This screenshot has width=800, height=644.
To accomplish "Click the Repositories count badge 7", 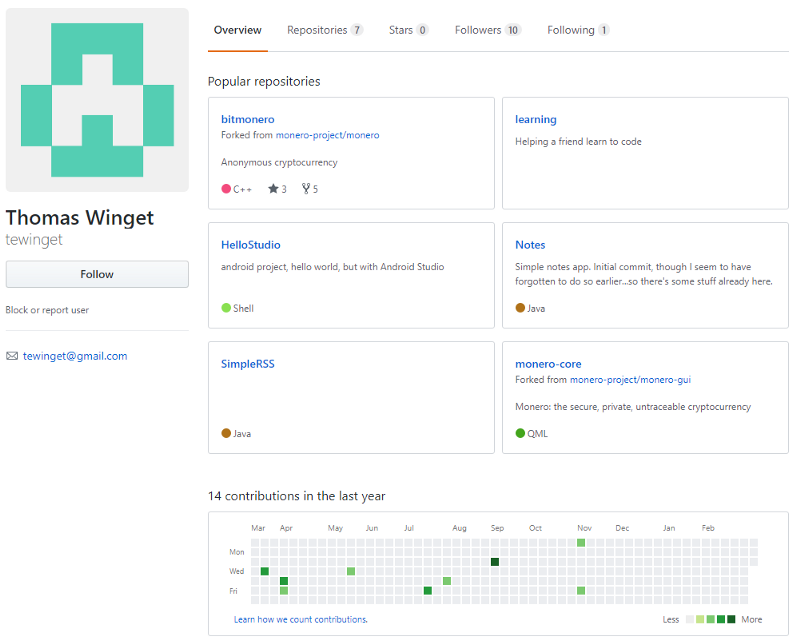I will 357,30.
